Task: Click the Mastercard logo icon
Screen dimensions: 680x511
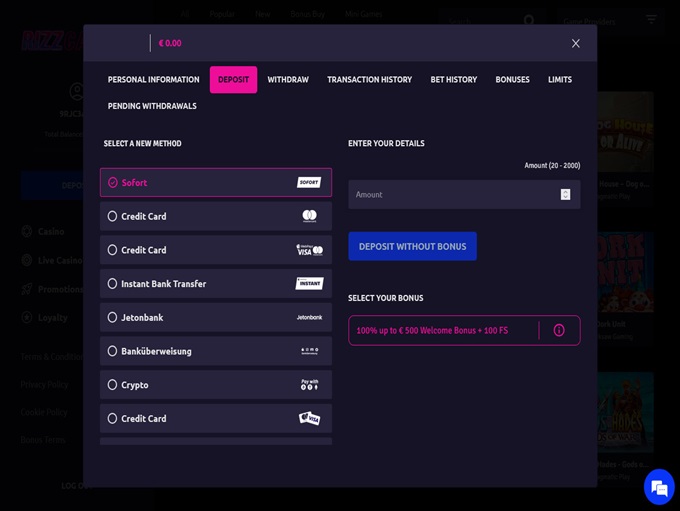Action: (x=309, y=216)
